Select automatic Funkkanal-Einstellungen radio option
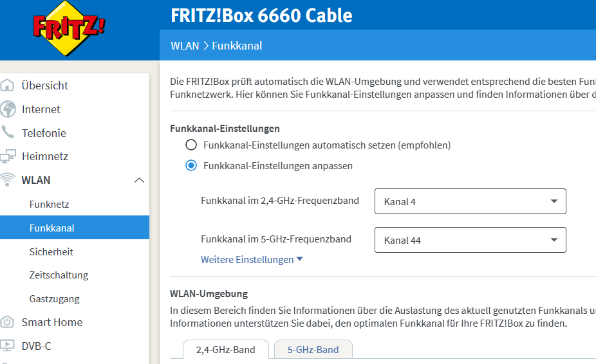 [x=191, y=145]
